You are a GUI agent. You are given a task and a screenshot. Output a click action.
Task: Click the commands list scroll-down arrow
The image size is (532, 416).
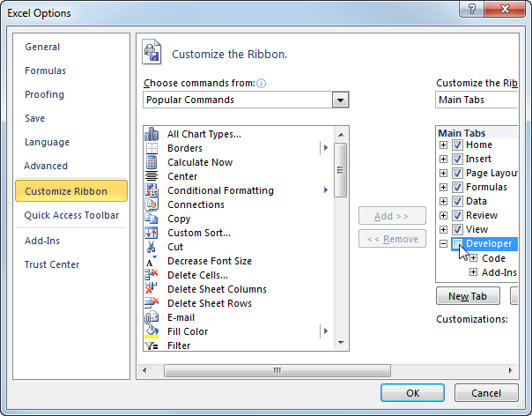click(x=341, y=343)
